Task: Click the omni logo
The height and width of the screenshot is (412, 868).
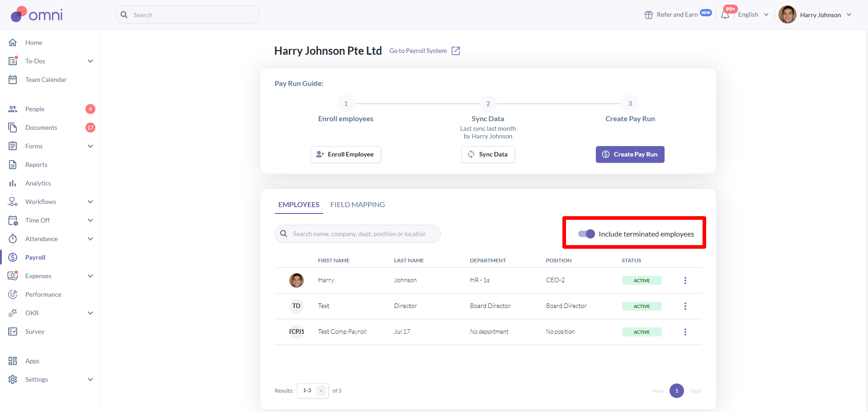Action: [x=37, y=14]
